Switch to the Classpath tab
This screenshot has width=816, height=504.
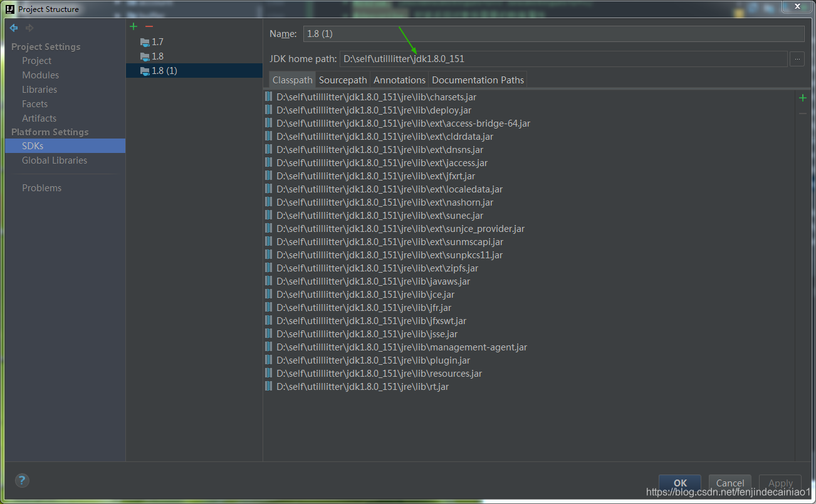[x=292, y=80]
